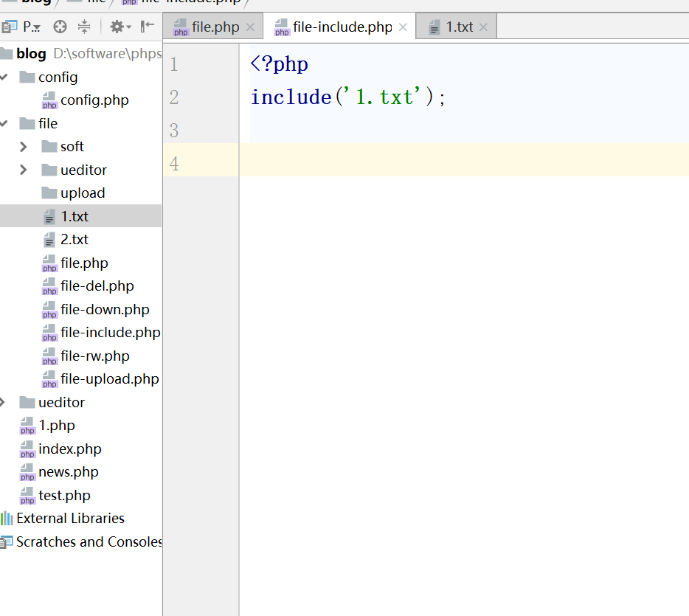
Task: Open file-del.php in the tree
Action: [97, 286]
